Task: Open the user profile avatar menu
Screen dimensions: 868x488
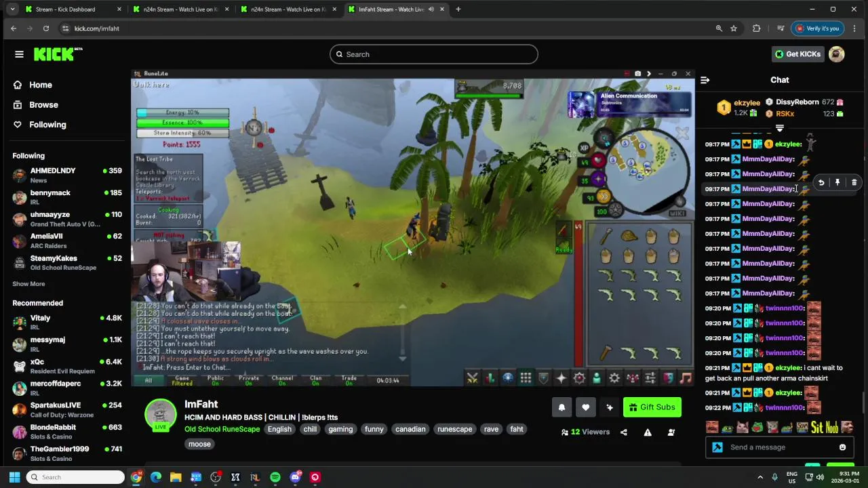Action: (x=837, y=54)
